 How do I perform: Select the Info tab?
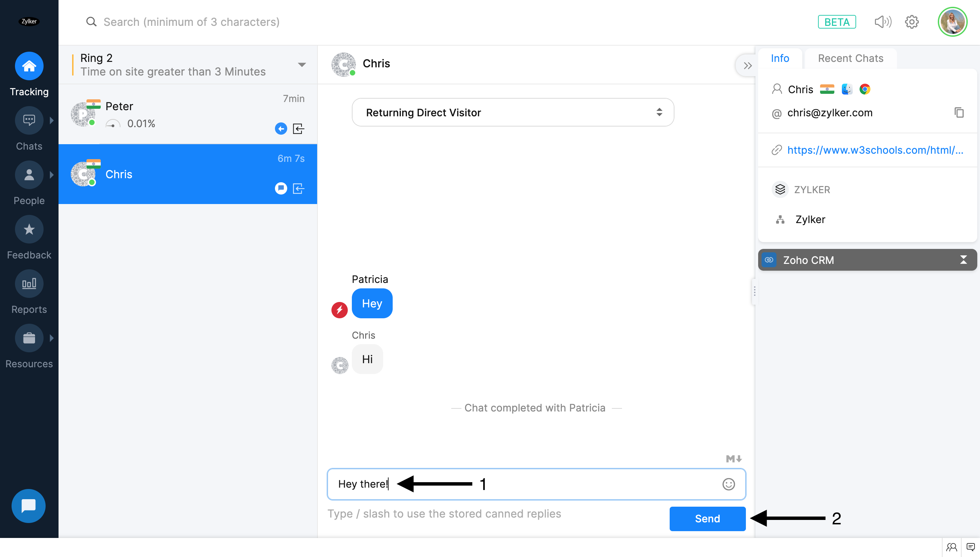(779, 58)
